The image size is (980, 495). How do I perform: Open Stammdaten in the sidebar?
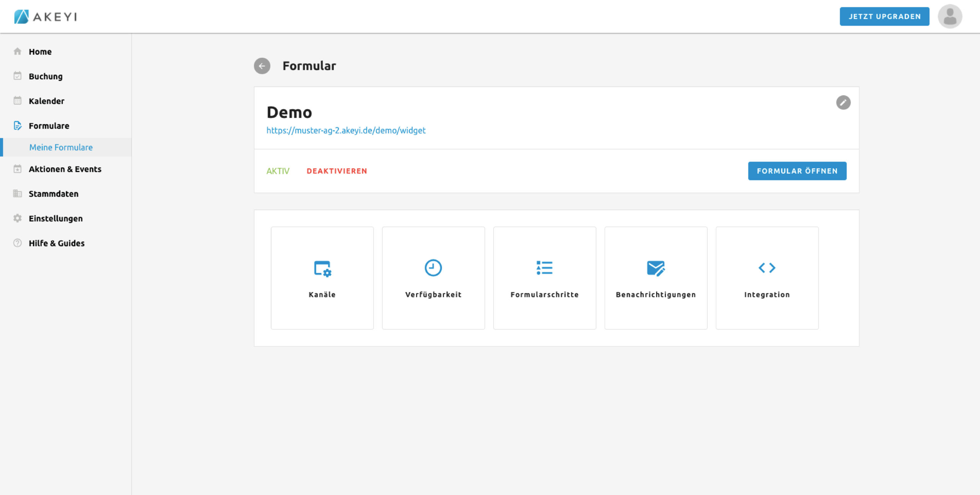pos(53,194)
